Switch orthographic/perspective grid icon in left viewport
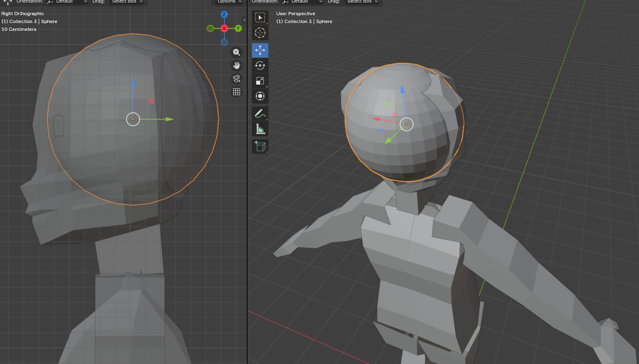The width and height of the screenshot is (639, 364). (237, 92)
